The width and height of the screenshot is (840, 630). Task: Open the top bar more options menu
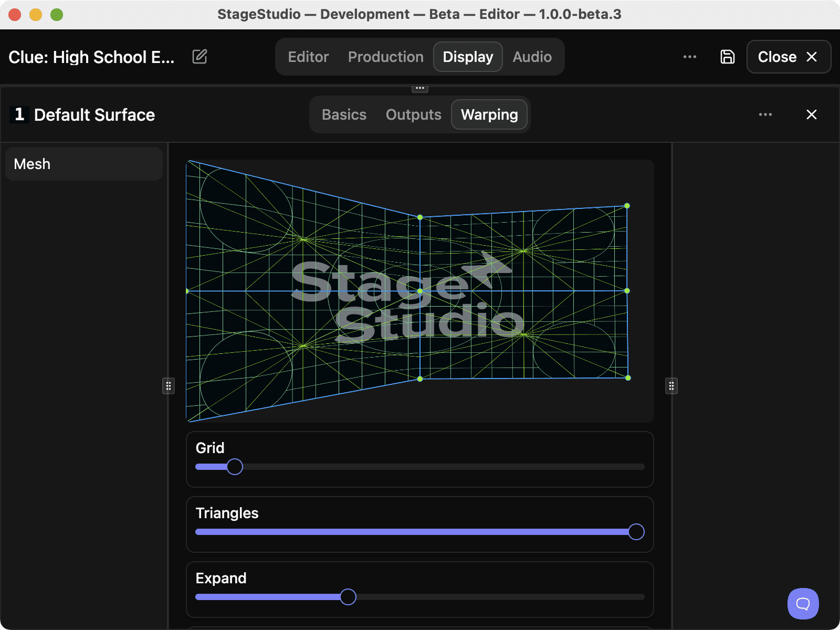pos(690,57)
